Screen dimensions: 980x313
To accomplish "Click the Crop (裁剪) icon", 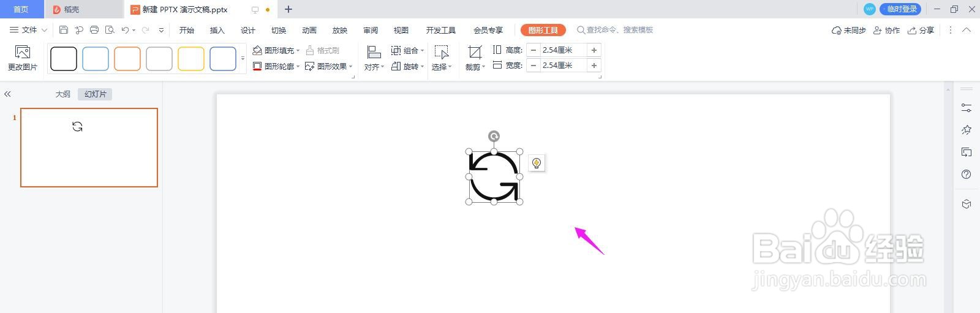I will pyautogui.click(x=475, y=52).
